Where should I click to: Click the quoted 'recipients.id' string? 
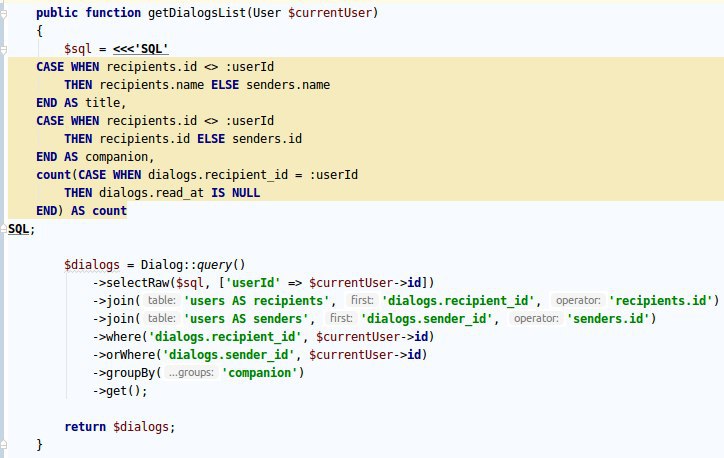(661, 301)
